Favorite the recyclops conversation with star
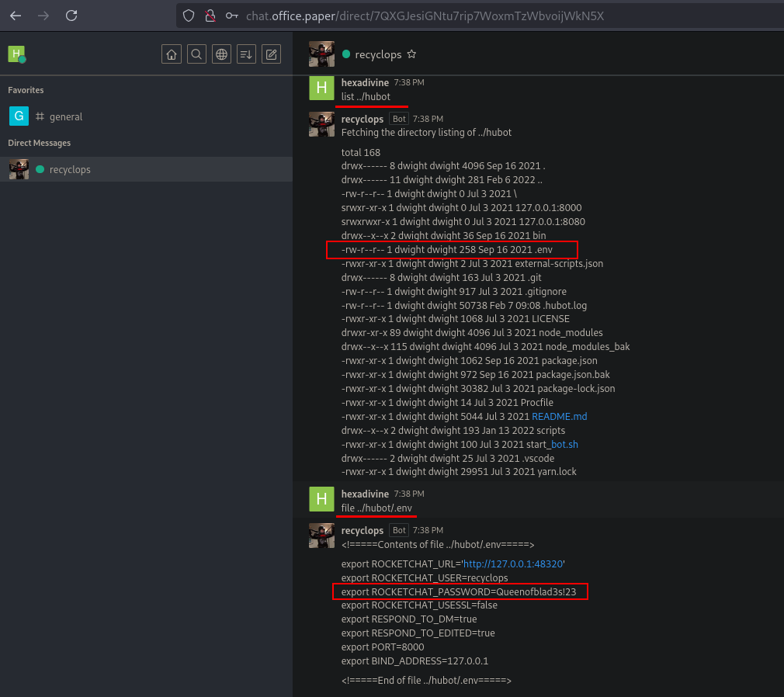This screenshot has width=784, height=697. (411, 54)
